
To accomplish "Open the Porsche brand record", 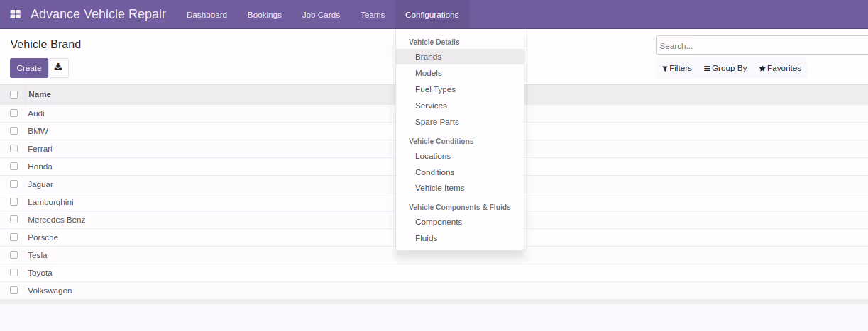I will (43, 237).
